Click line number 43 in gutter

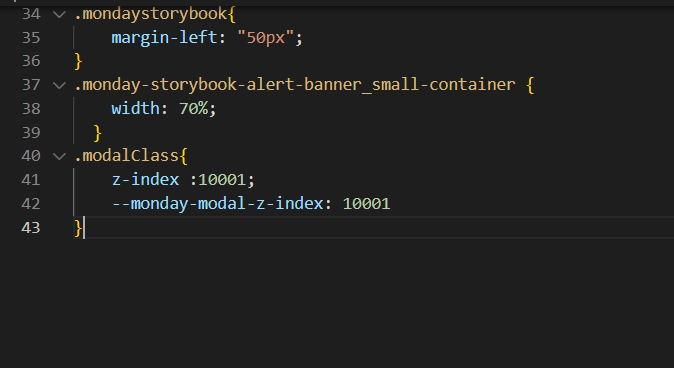[31, 227]
